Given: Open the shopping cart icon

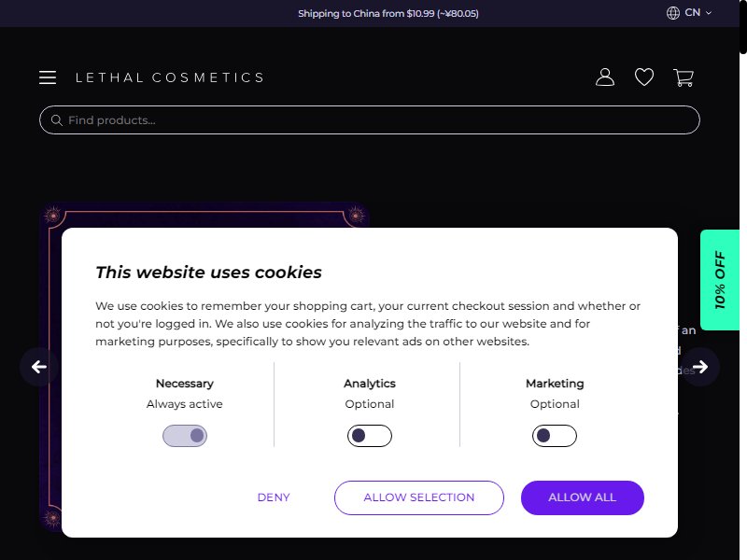Looking at the screenshot, I should point(684,77).
